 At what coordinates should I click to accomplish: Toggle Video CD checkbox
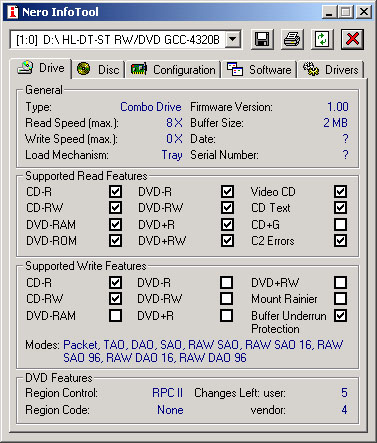[340, 192]
